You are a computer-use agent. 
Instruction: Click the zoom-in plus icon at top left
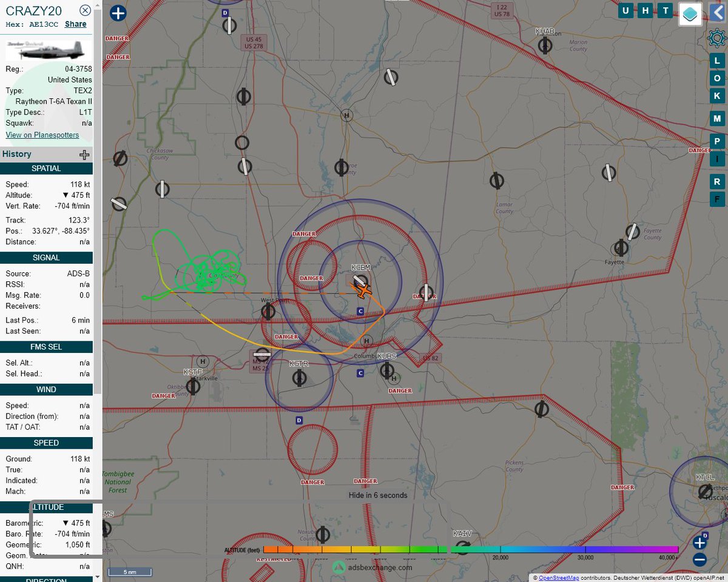(118, 13)
